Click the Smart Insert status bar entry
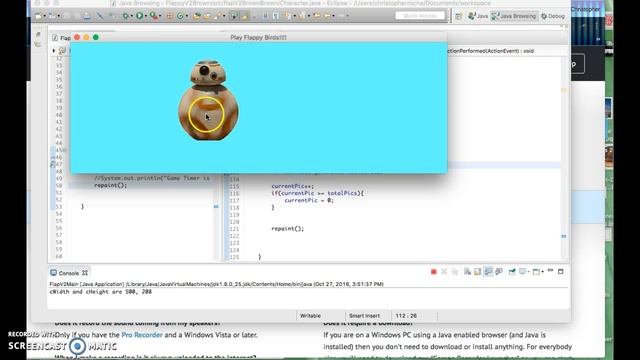The width and height of the screenshot is (640, 360). (364, 316)
